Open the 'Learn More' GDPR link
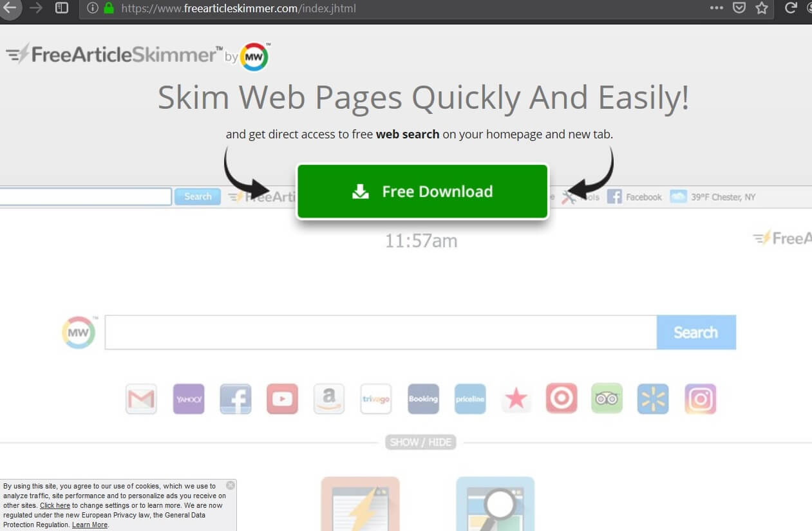The height and width of the screenshot is (531, 812). tap(90, 525)
